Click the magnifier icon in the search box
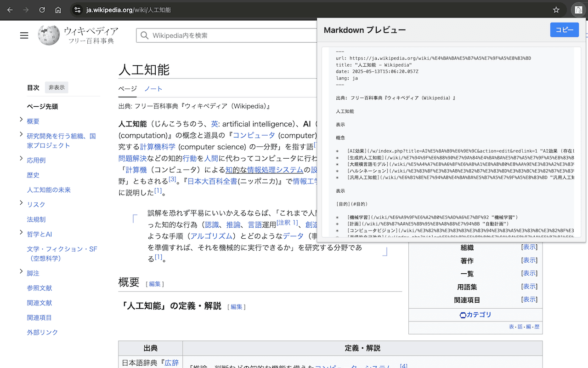 coord(144,35)
